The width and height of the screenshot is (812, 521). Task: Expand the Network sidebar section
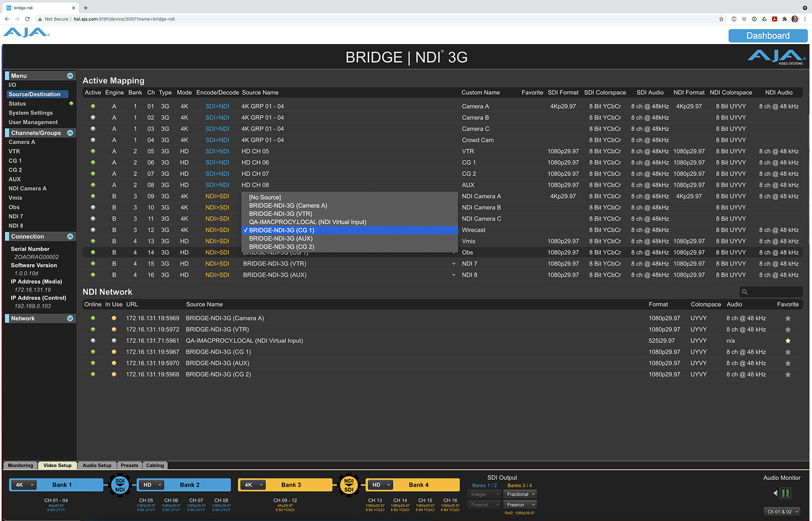pyautogui.click(x=70, y=319)
